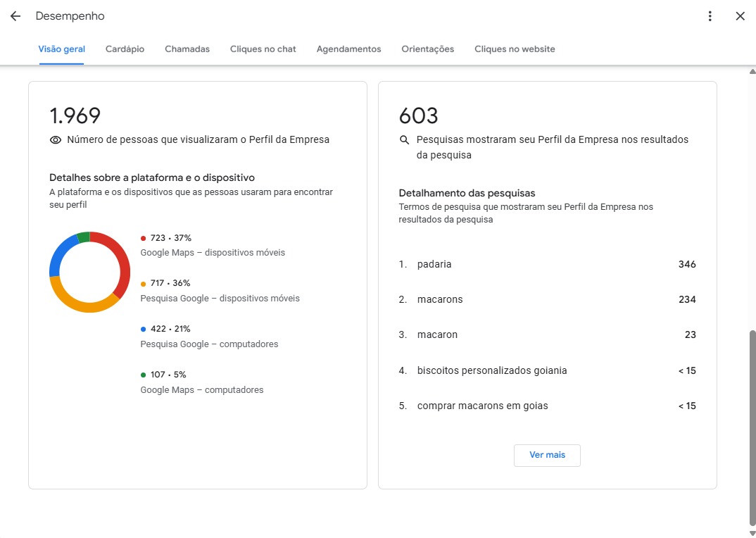The image size is (756, 538).
Task: Click the 1.969 profile views number
Action: 75,115
